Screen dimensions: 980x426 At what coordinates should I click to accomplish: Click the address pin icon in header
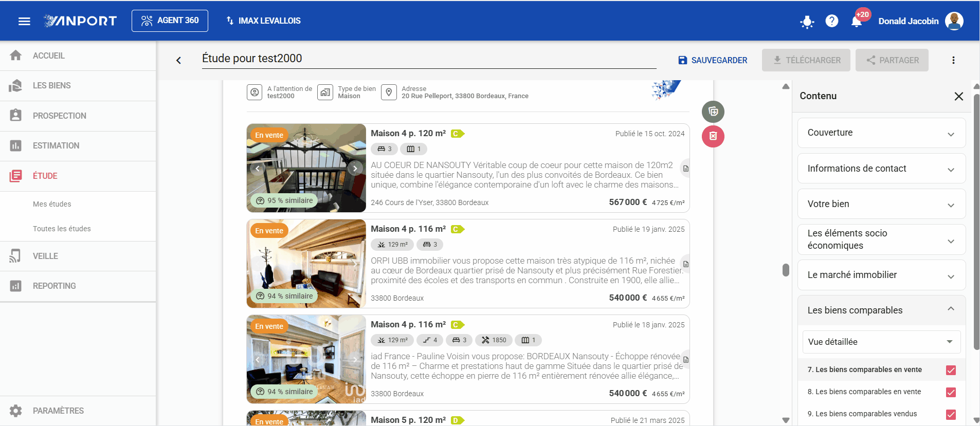[389, 92]
